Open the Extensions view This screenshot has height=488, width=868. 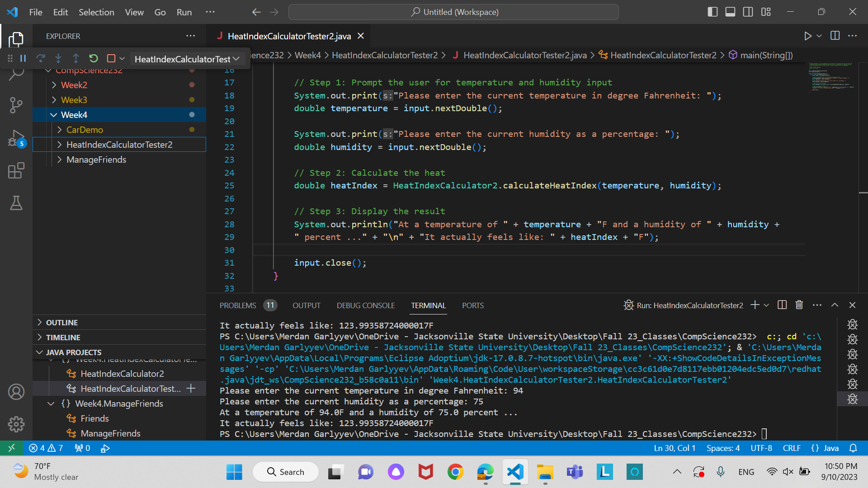click(16, 170)
